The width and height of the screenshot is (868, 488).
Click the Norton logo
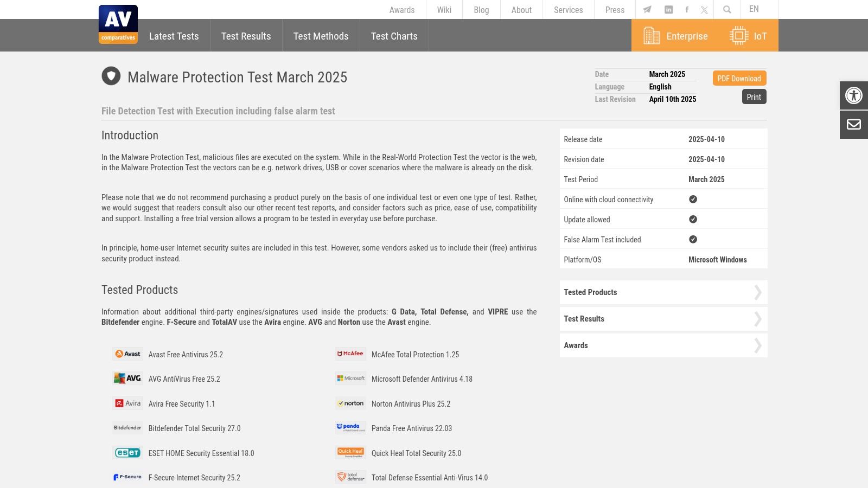pyautogui.click(x=350, y=403)
